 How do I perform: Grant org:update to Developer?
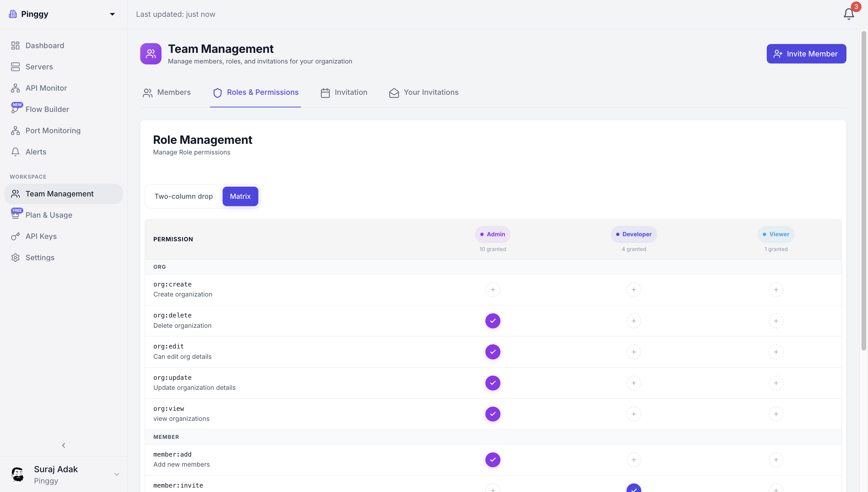tap(634, 383)
